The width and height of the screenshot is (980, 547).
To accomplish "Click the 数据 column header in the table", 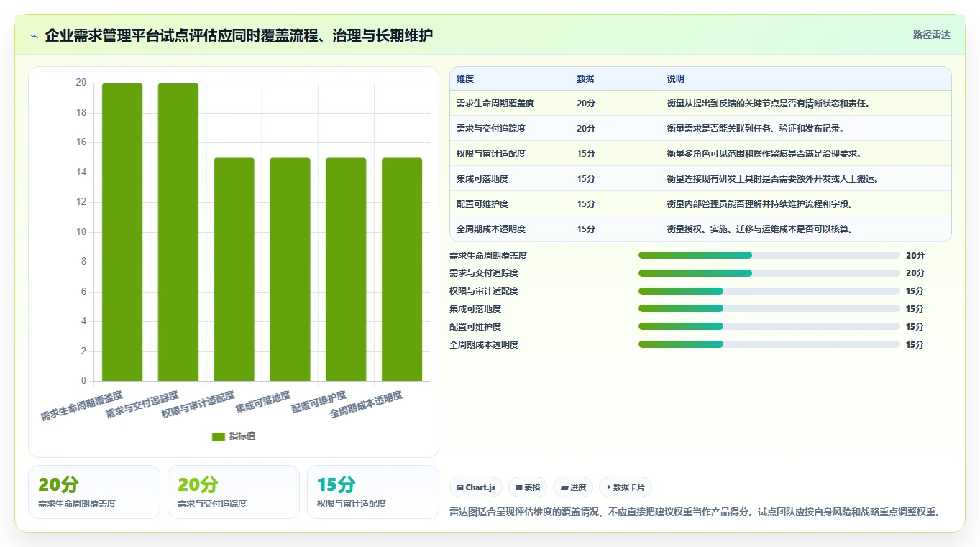I will pyautogui.click(x=585, y=79).
